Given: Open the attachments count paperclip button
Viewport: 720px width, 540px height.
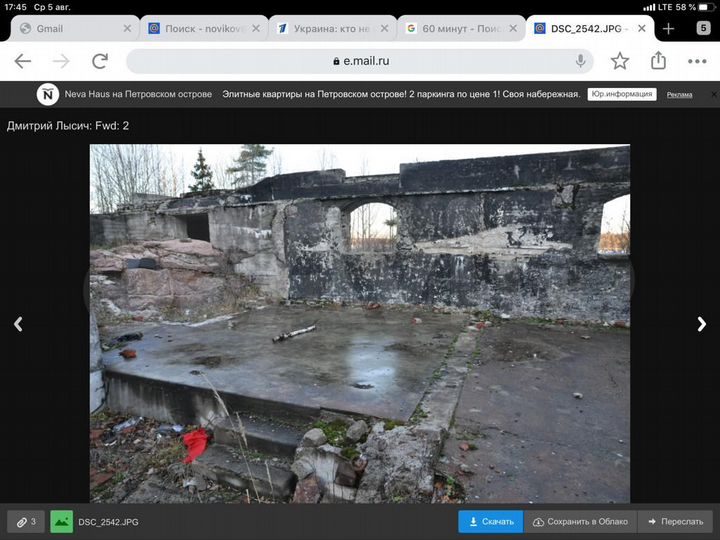Looking at the screenshot, I should click(x=26, y=522).
